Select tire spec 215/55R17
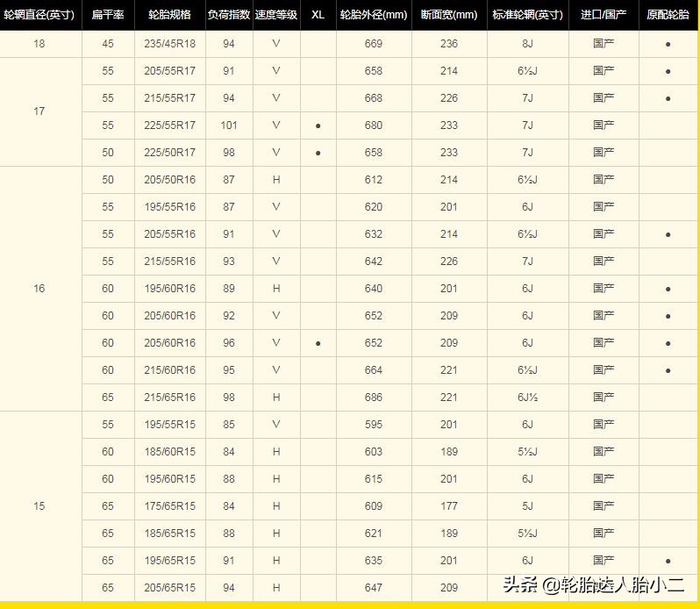Image resolution: width=700 pixels, height=609 pixels. [169, 98]
